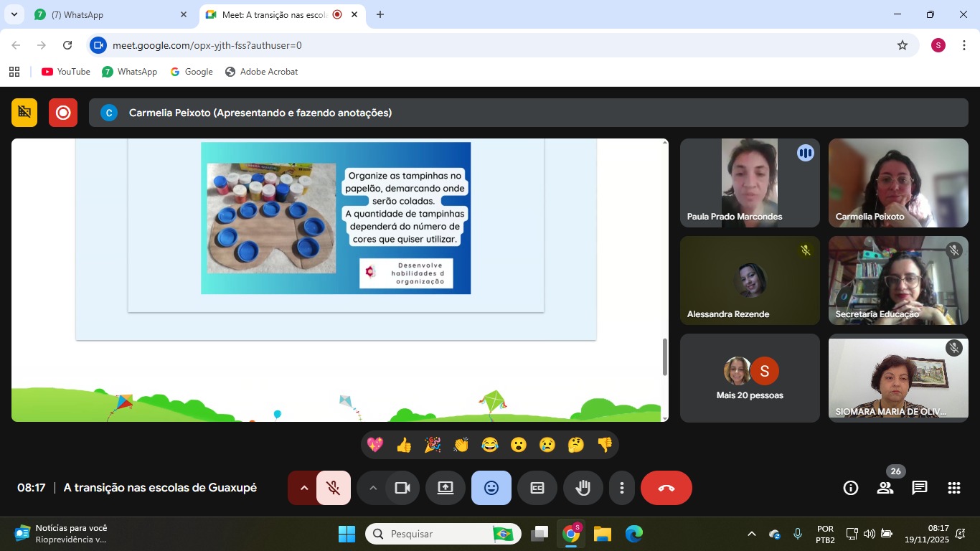Click the raise hand icon
980x551 pixels.
583,488
